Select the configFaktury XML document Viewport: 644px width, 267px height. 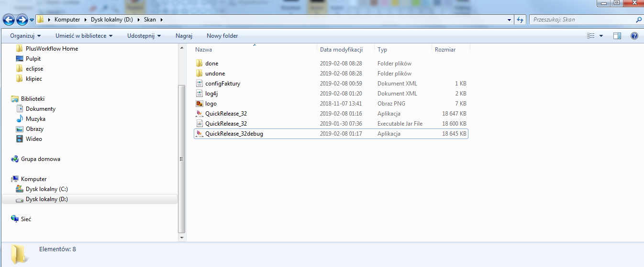(222, 84)
